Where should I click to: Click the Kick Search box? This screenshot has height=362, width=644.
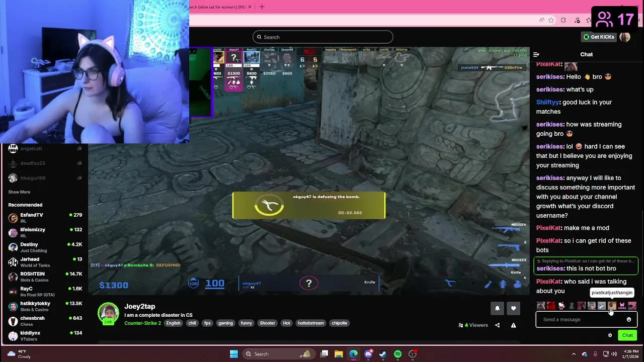click(x=323, y=37)
